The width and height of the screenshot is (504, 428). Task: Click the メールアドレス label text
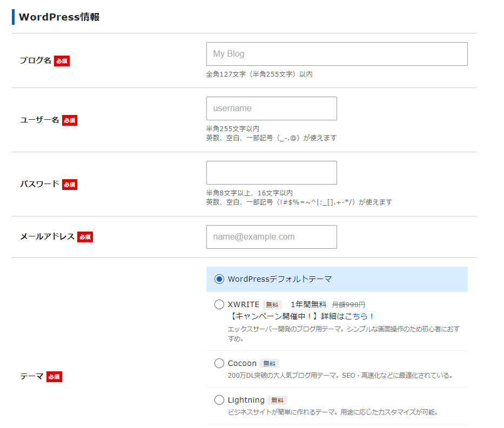point(47,236)
